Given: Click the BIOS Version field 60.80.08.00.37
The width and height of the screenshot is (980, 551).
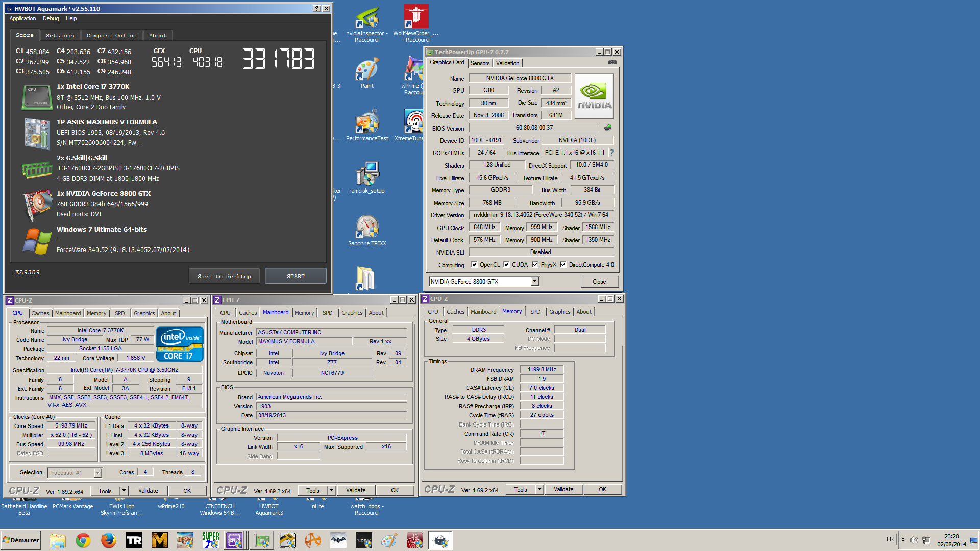Looking at the screenshot, I should 534,128.
